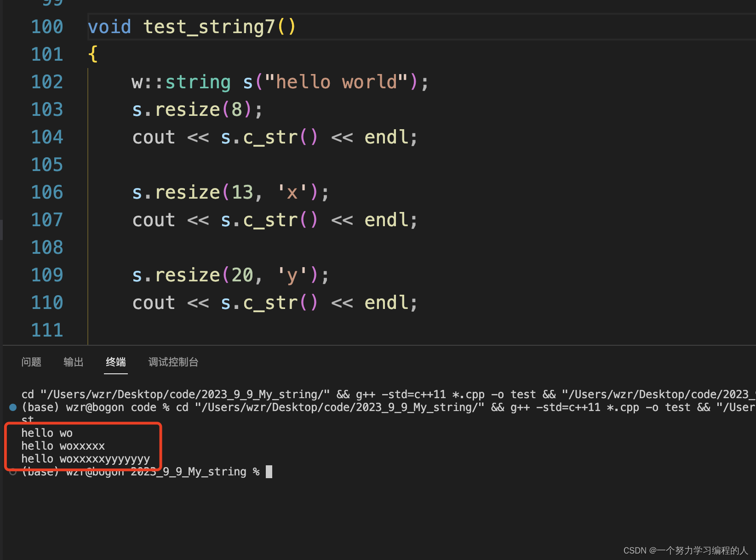Click the void keyword on line 100
Image resolution: width=756 pixels, height=560 pixels.
point(109,27)
